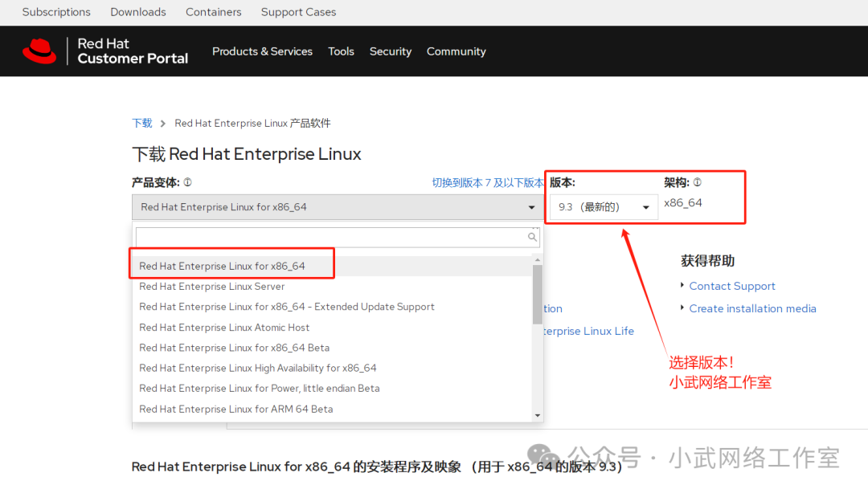Open Subscriptions in the top bar
Screen dimensions: 868x493
[56, 12]
